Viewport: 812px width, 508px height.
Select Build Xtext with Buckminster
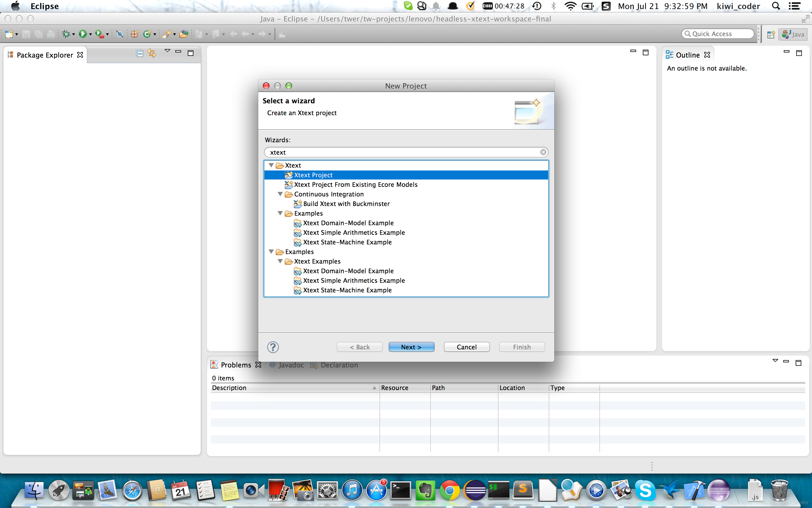(342, 204)
